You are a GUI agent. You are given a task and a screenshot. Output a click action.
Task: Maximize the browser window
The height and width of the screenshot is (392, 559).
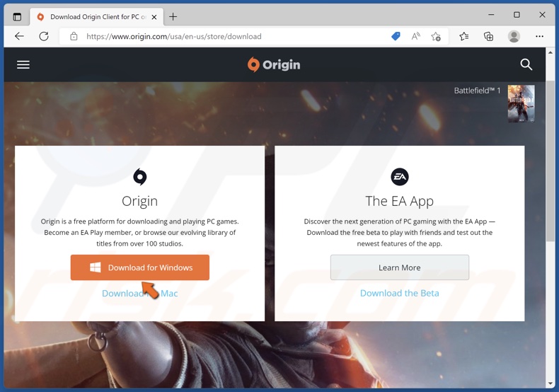pos(517,15)
